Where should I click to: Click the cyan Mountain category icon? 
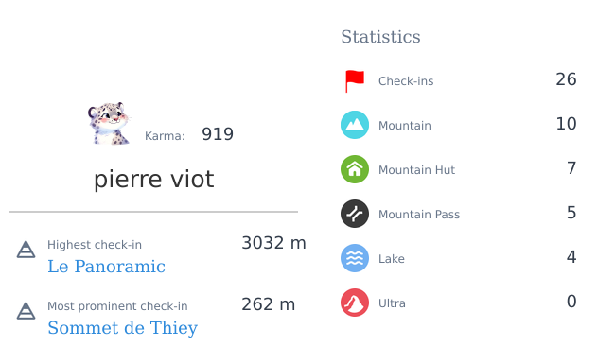pyautogui.click(x=355, y=125)
